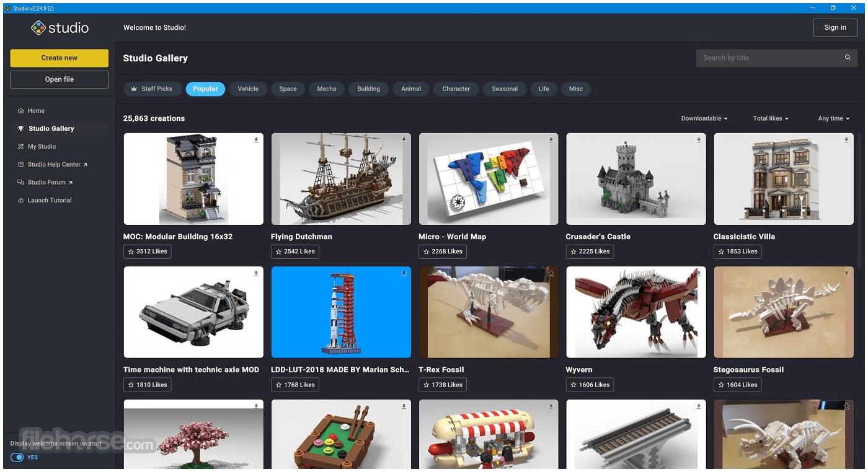Select the Staff Picks category tab
The height and width of the screenshot is (472, 868).
point(153,89)
